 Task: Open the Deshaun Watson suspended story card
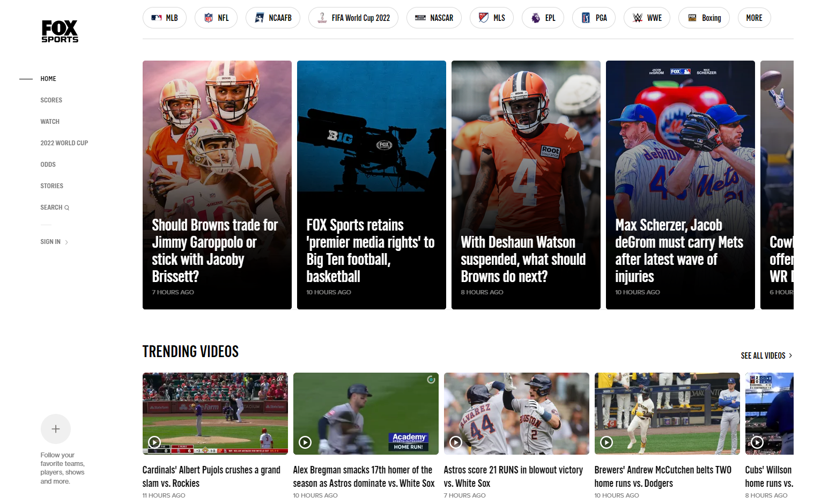[x=526, y=185]
